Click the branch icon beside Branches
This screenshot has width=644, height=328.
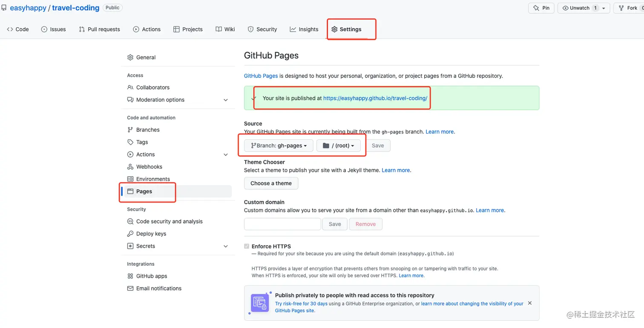pos(130,130)
